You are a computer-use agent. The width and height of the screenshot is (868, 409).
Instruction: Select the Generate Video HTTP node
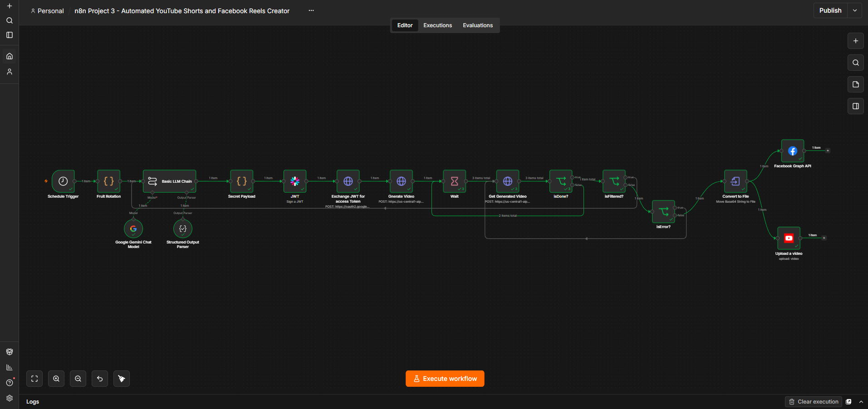point(402,181)
